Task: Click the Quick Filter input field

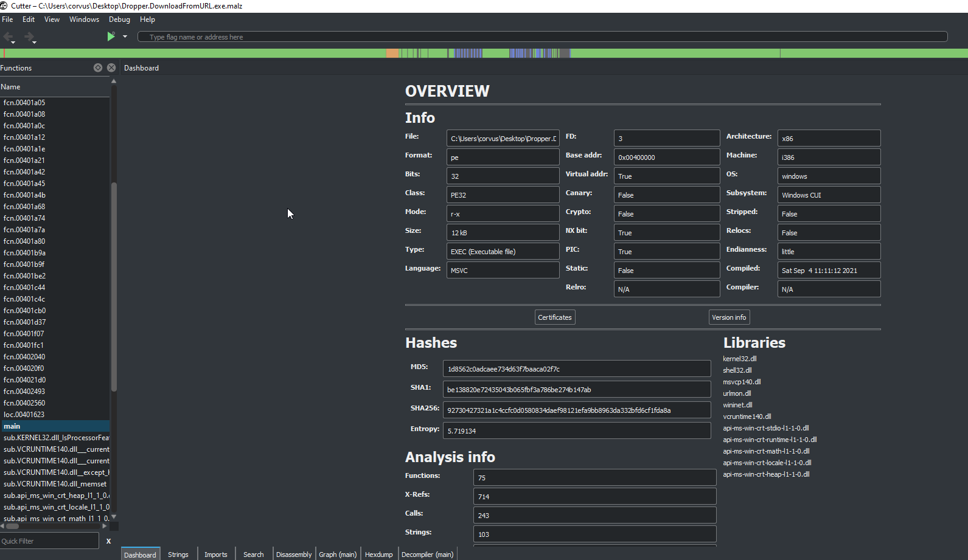Action: (49, 541)
